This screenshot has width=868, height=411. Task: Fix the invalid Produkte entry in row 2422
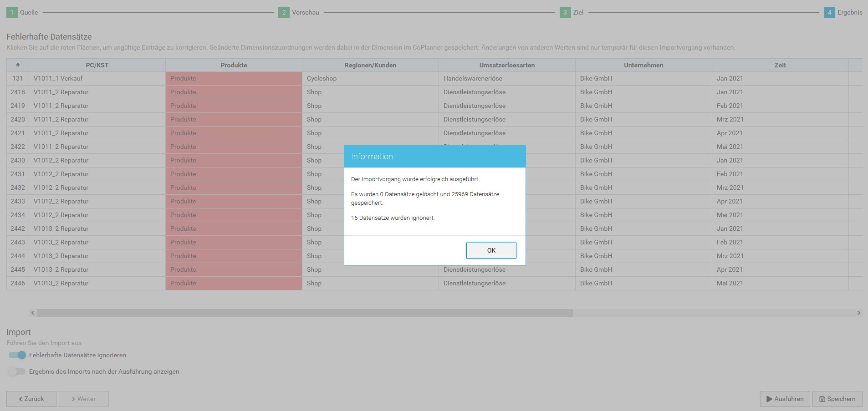[234, 147]
